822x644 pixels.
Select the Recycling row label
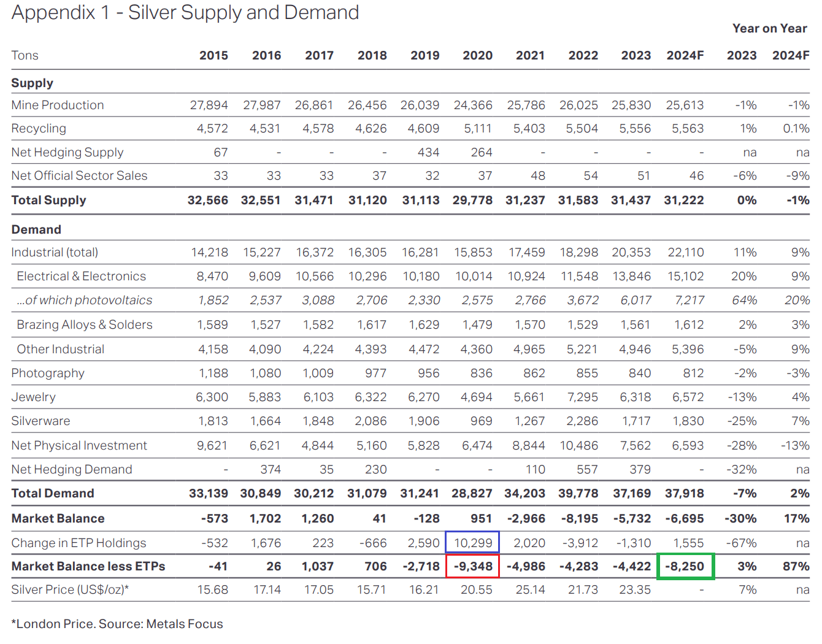39,128
